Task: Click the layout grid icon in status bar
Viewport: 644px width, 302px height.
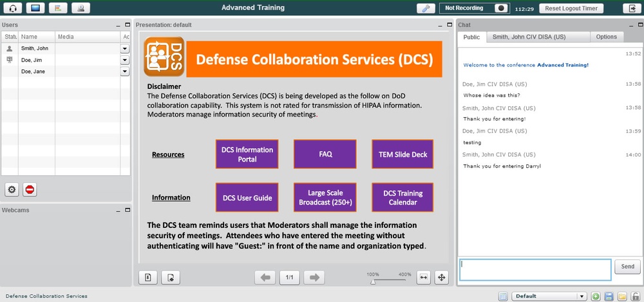Action: click(503, 296)
